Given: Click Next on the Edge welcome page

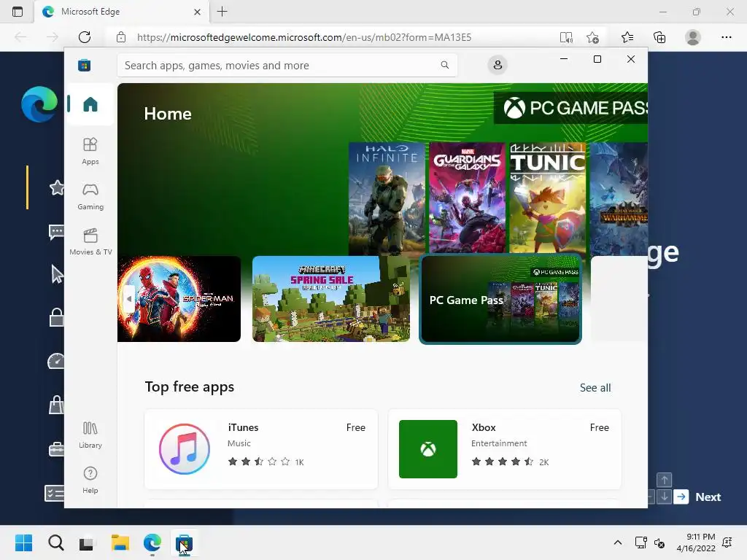Looking at the screenshot, I should tap(708, 497).
